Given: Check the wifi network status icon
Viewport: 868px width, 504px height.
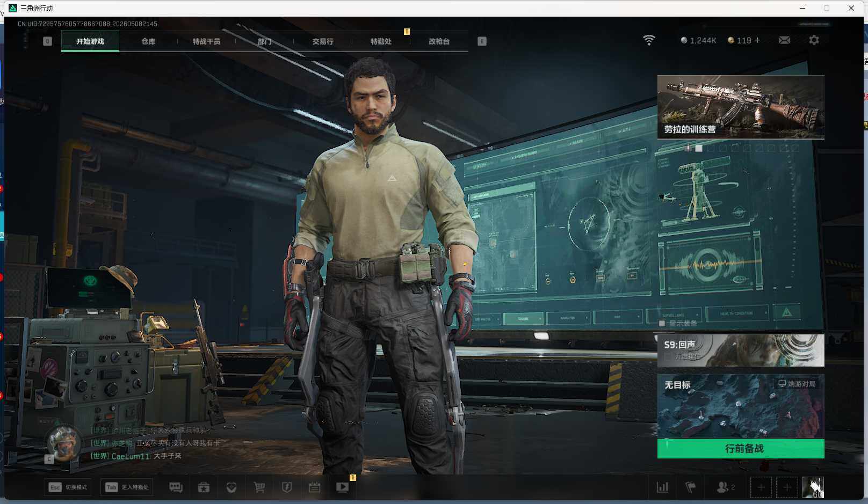Looking at the screenshot, I should pyautogui.click(x=649, y=40).
